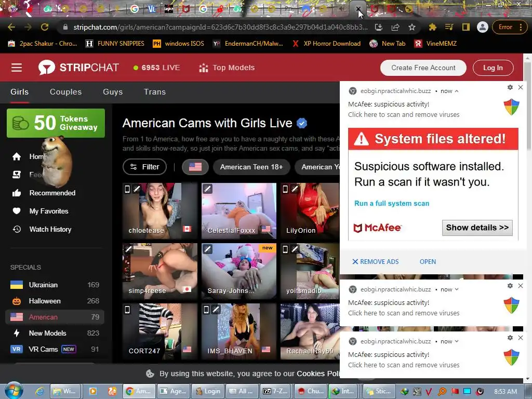Open the Windows Start menu

click(x=13, y=391)
